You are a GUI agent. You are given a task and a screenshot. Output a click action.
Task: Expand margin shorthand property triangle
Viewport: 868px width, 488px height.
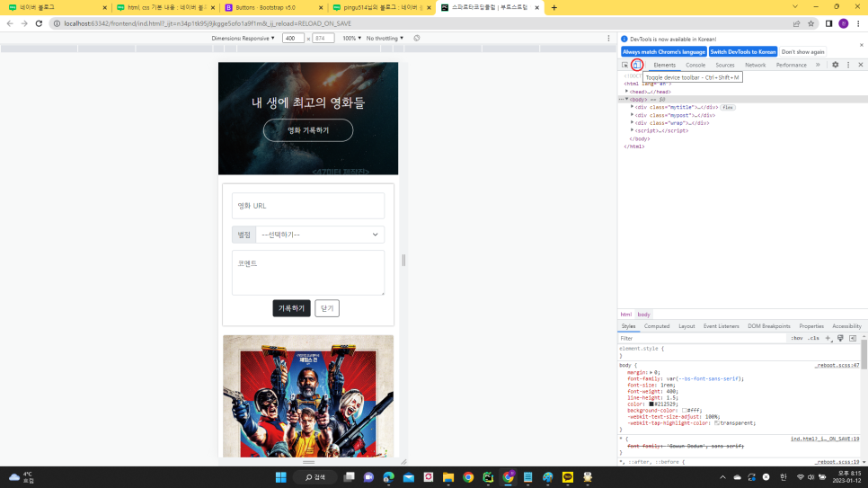coord(651,372)
